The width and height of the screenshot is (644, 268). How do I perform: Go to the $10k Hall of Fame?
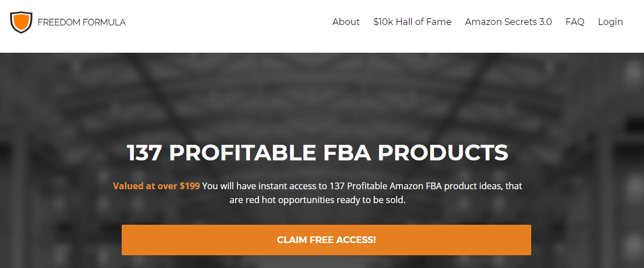pyautogui.click(x=412, y=22)
